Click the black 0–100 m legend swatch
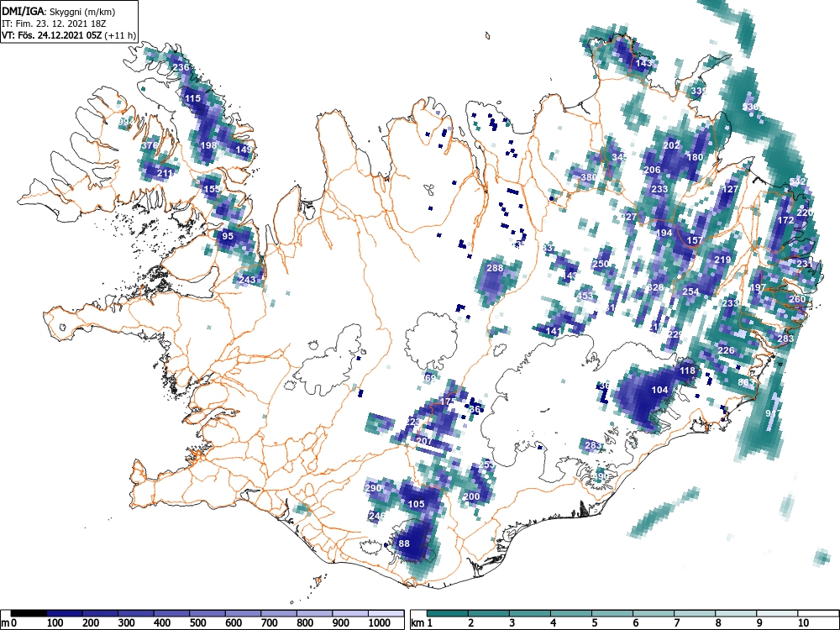840x630 pixels. 29,613
